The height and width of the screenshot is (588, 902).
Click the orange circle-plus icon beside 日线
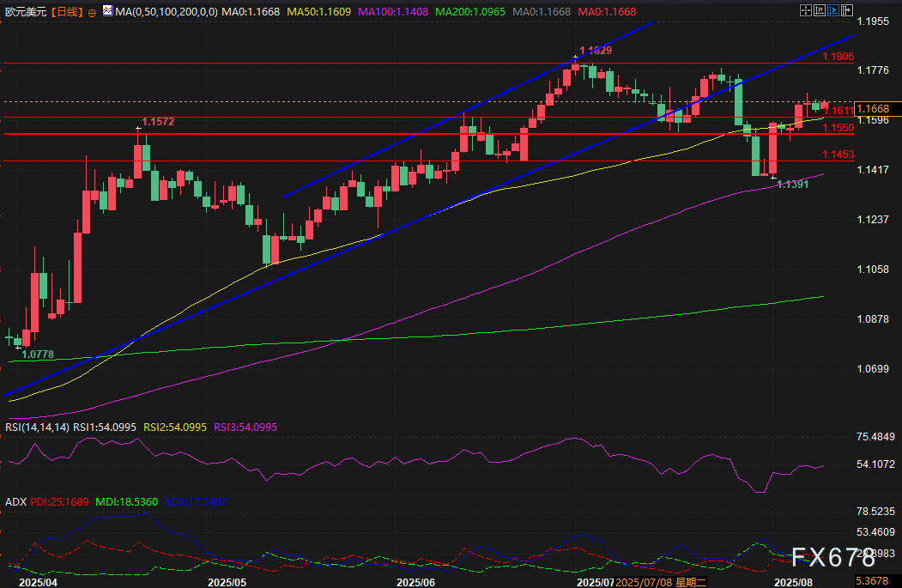pos(92,13)
